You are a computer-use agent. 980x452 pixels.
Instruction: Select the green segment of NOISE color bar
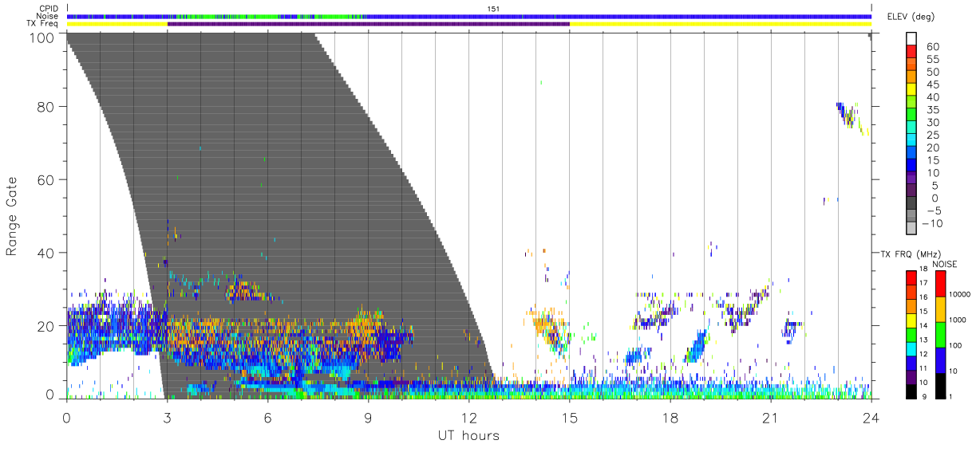click(941, 334)
